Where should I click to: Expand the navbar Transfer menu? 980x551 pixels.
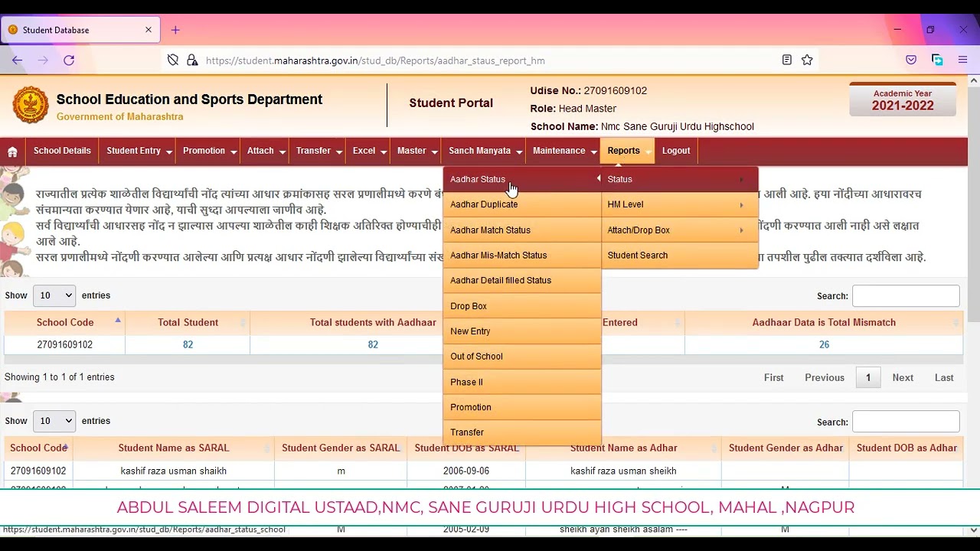(318, 151)
